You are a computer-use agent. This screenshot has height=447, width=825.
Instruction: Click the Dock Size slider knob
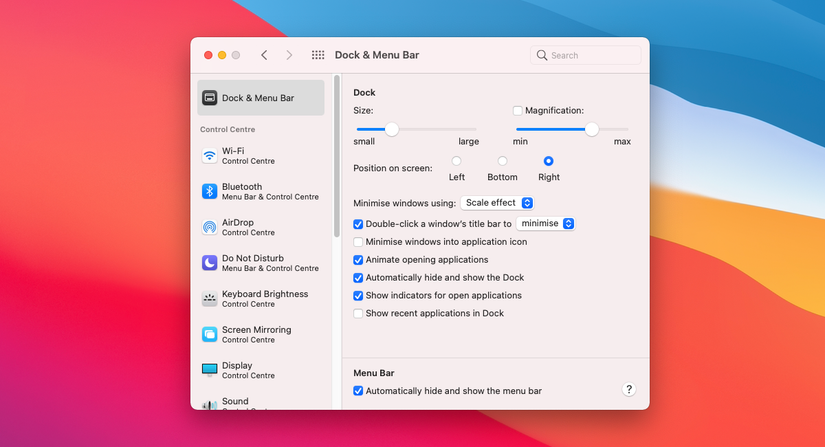click(392, 129)
